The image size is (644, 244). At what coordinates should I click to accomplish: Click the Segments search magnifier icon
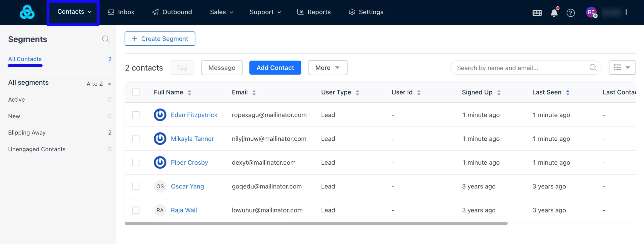coord(106,39)
